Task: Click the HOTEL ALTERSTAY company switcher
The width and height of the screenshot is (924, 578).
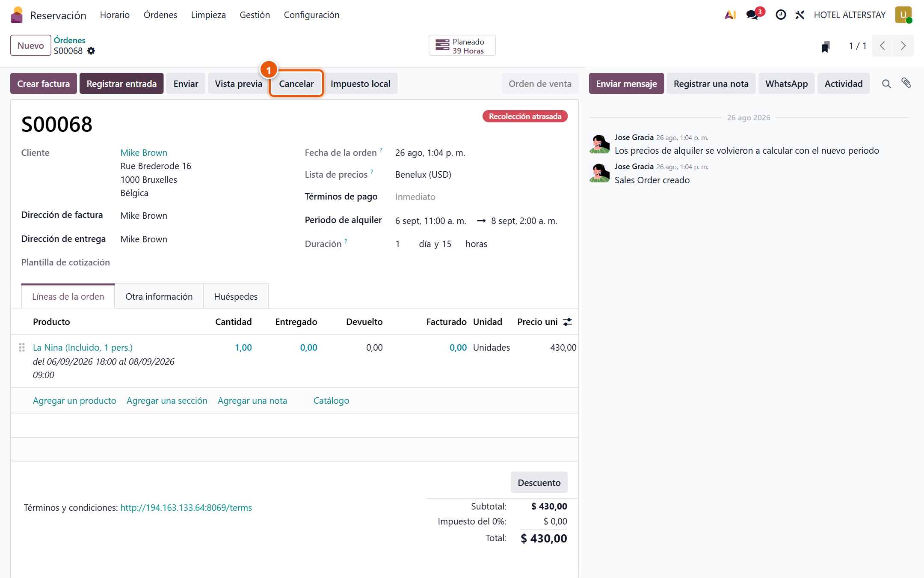Action: 850,15
